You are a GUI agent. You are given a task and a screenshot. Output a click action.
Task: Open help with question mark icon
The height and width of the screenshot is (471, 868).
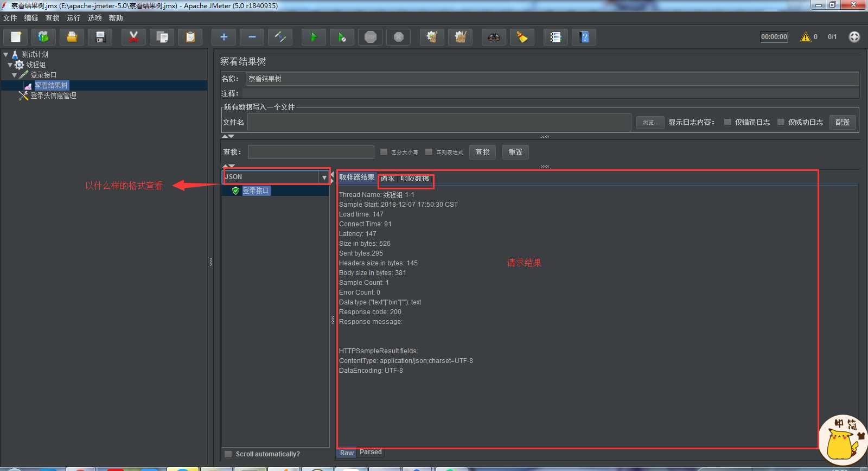click(584, 37)
